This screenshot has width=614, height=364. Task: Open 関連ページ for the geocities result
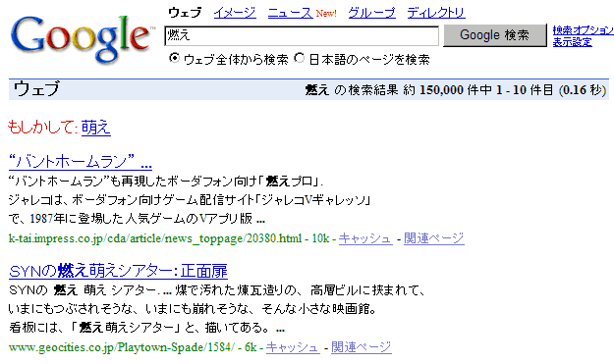(362, 347)
